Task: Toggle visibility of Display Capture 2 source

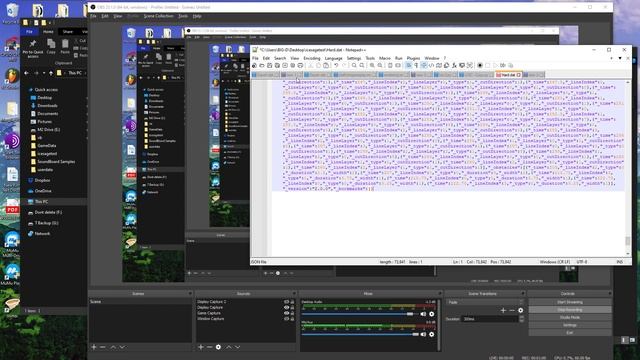Action: tap(286, 302)
